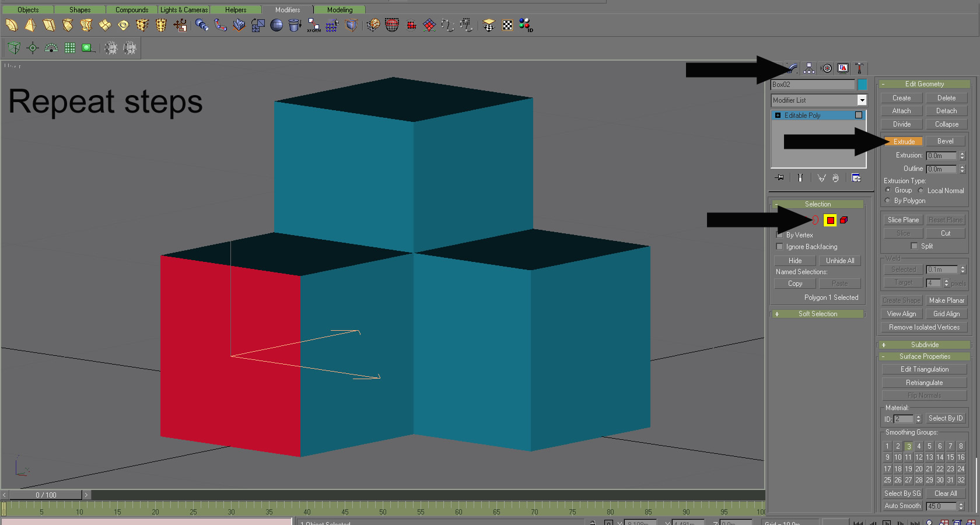Click the Configure Modifier Sets icon
The width and height of the screenshot is (980, 525).
[x=856, y=178]
